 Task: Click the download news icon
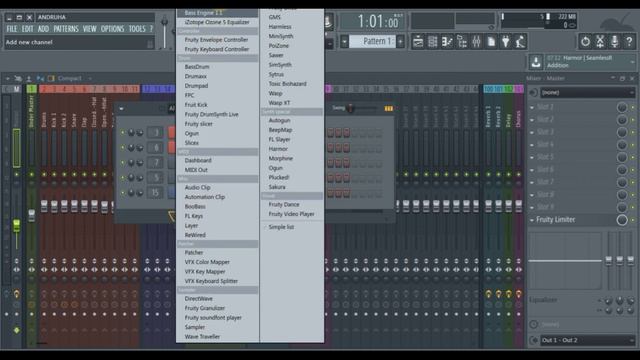click(x=536, y=62)
